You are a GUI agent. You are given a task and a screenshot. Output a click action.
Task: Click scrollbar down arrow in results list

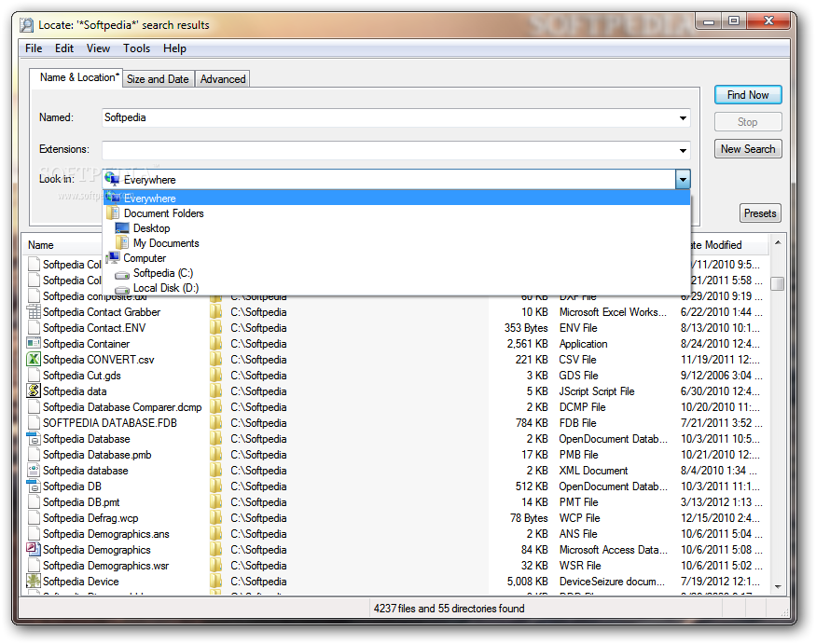coord(778,587)
